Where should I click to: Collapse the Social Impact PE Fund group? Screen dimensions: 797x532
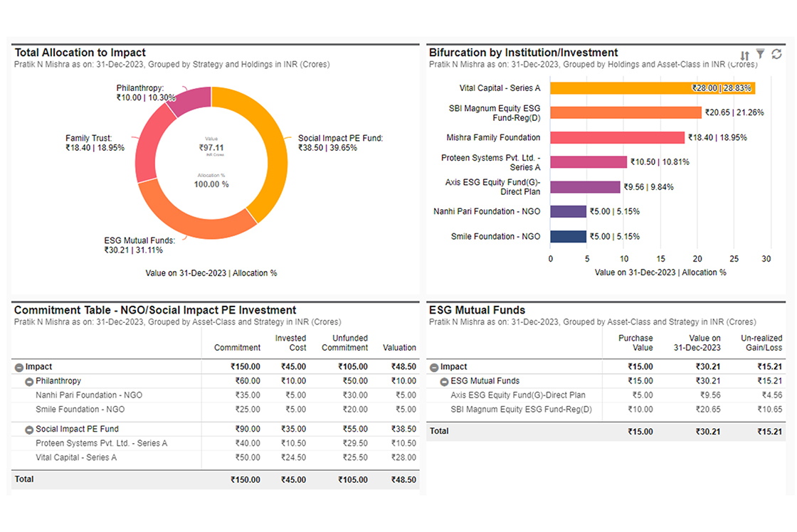click(x=30, y=430)
